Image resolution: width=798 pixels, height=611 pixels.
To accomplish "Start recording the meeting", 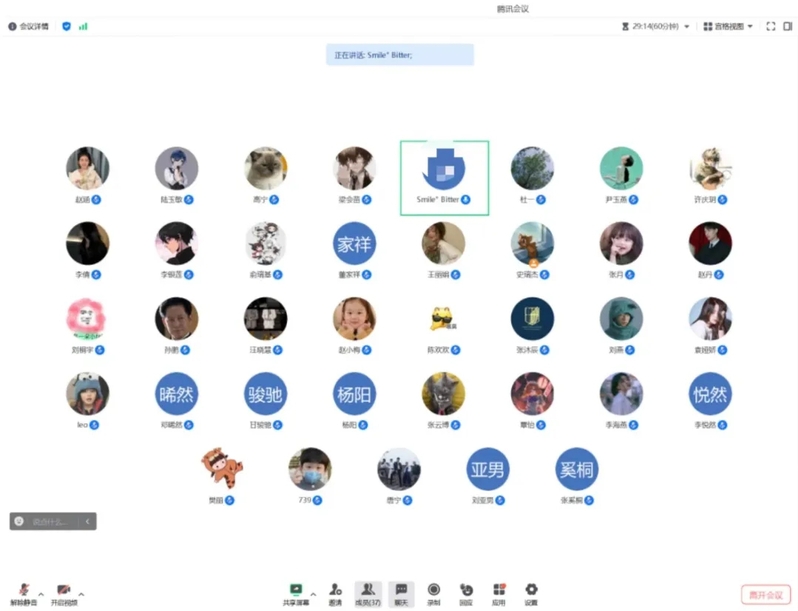I will click(x=434, y=592).
